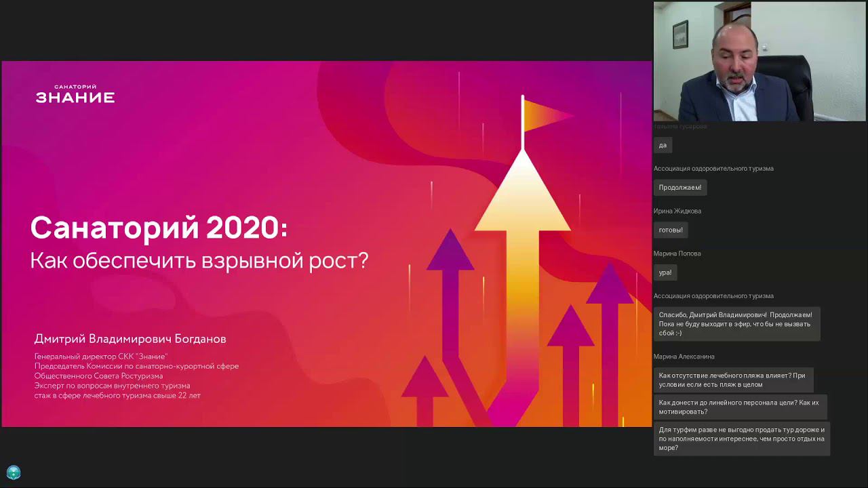Select the chat message "ура!"
Image resolution: width=868 pixels, height=488 pixels.
pos(665,272)
